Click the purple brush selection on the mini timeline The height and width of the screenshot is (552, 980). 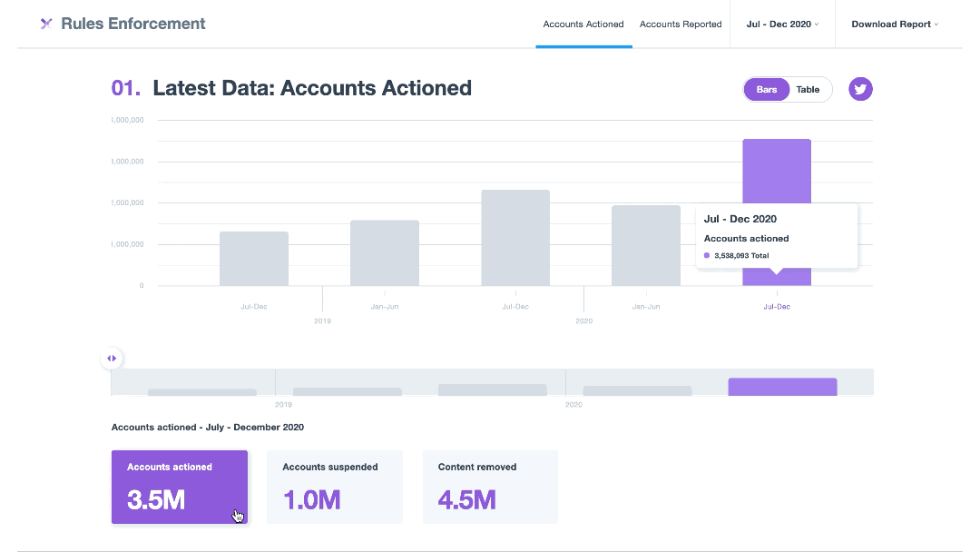782,388
